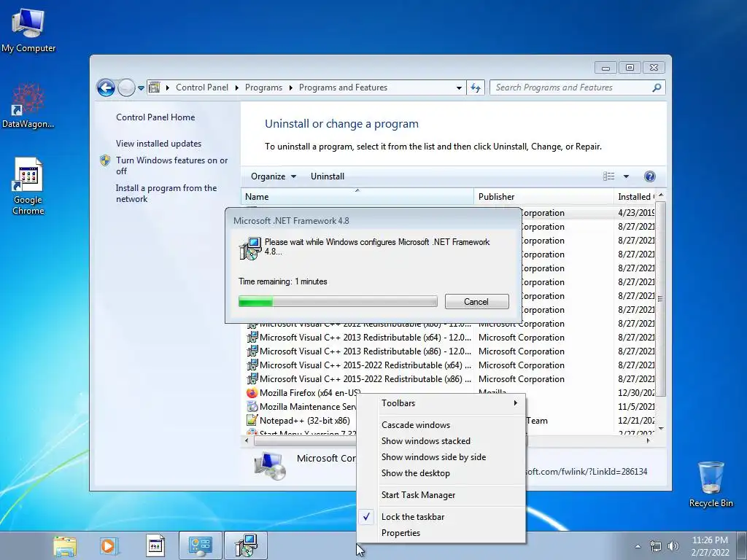Click the .NET Framework progress bar
Screen dimensions: 747x560
pyautogui.click(x=338, y=301)
